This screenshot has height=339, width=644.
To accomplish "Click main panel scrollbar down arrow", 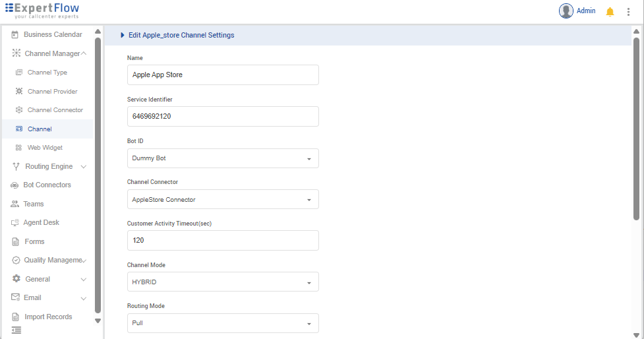I will [x=636, y=335].
